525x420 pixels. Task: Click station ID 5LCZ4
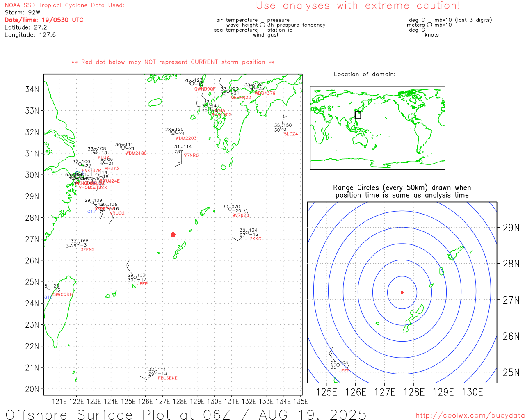point(291,134)
